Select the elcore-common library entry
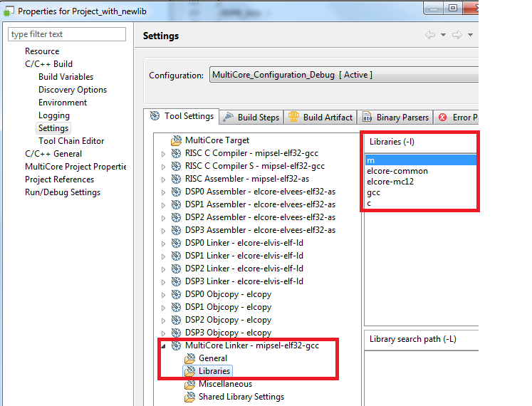 pos(397,171)
